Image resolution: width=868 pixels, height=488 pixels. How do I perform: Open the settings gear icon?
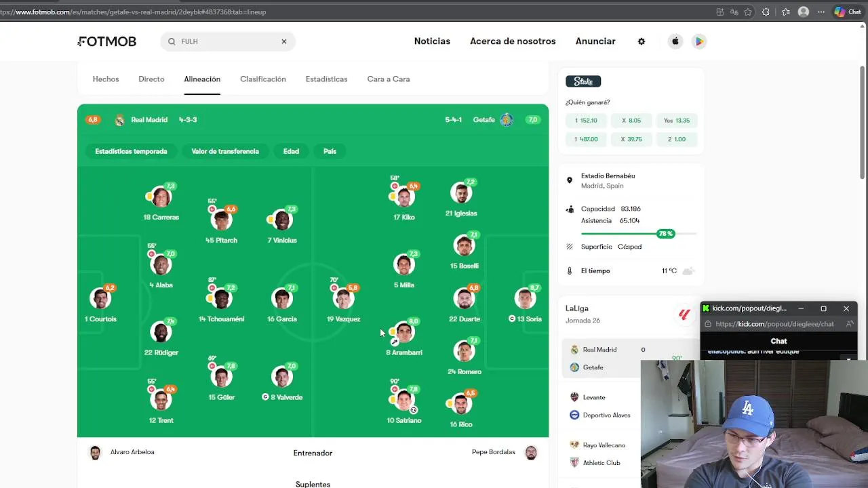pyautogui.click(x=642, y=41)
